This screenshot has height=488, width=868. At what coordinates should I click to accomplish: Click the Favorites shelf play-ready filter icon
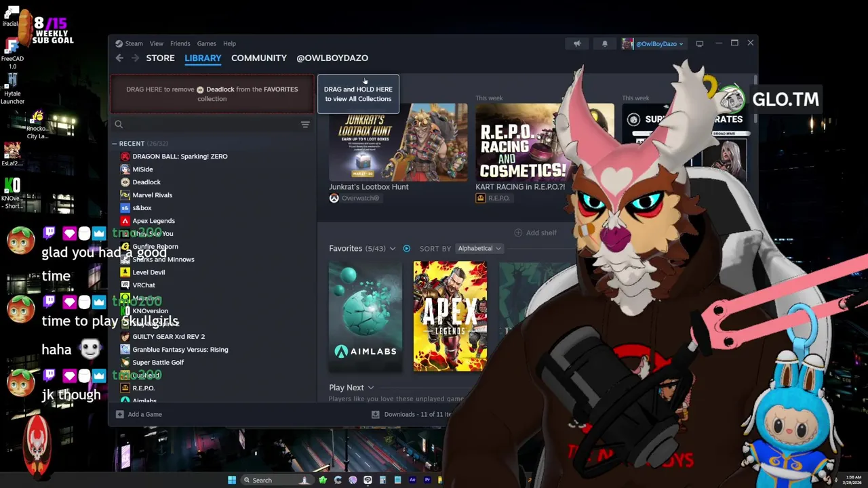coord(406,249)
